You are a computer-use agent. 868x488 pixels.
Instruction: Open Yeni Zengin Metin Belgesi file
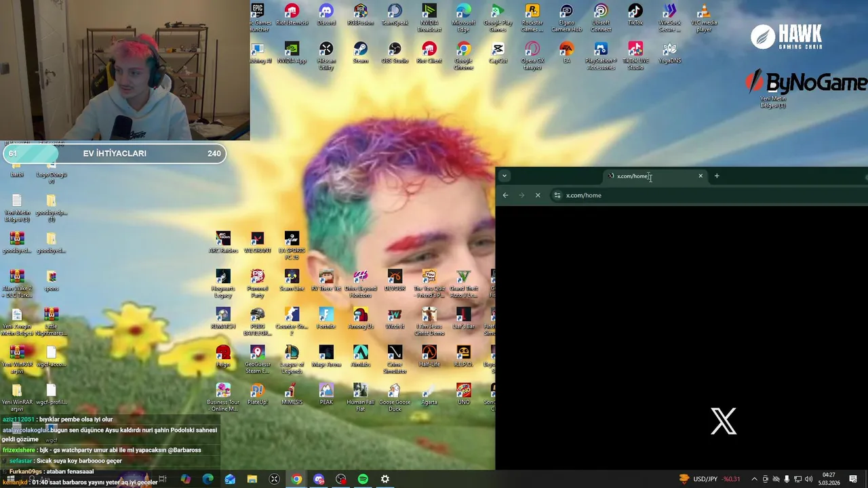pos(17,322)
